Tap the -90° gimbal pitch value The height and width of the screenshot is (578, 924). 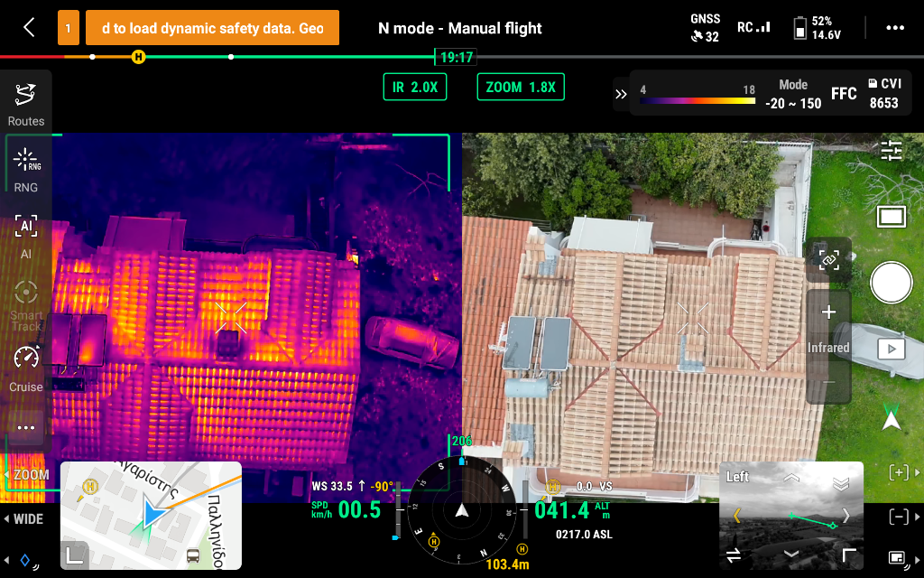[382, 487]
